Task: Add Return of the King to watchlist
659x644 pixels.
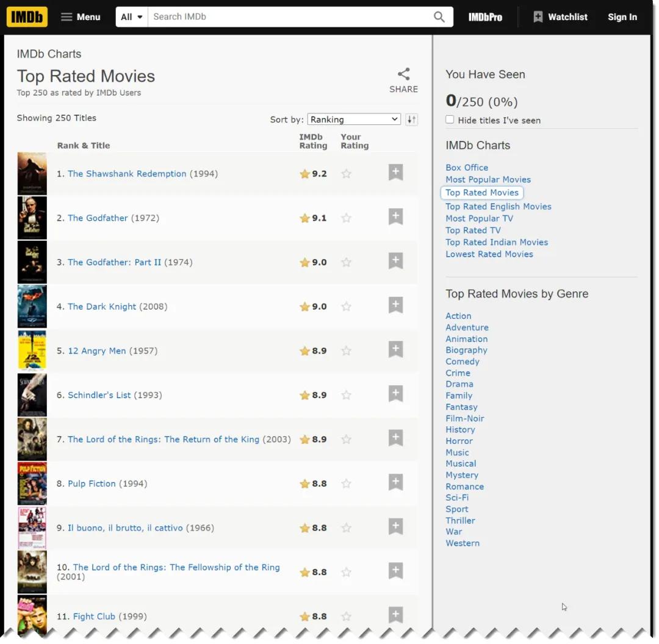Action: pyautogui.click(x=395, y=438)
